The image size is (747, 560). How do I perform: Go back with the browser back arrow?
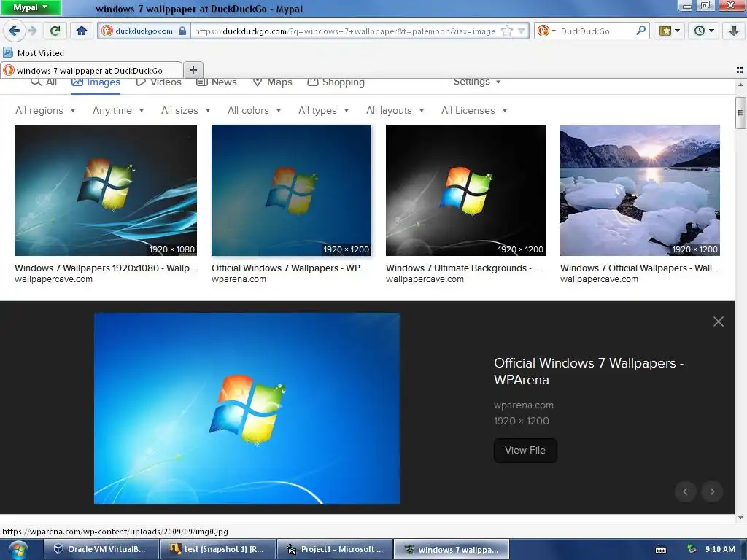click(15, 31)
